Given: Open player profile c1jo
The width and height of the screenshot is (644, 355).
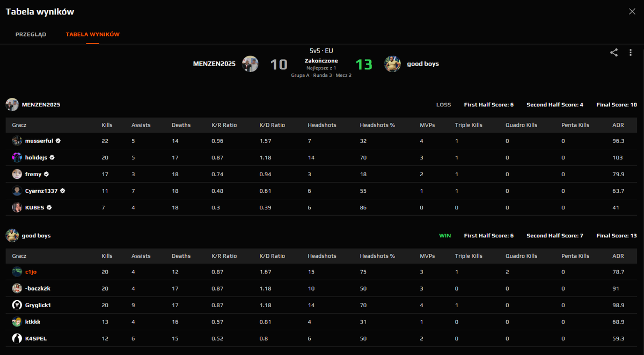Looking at the screenshot, I should tap(31, 272).
